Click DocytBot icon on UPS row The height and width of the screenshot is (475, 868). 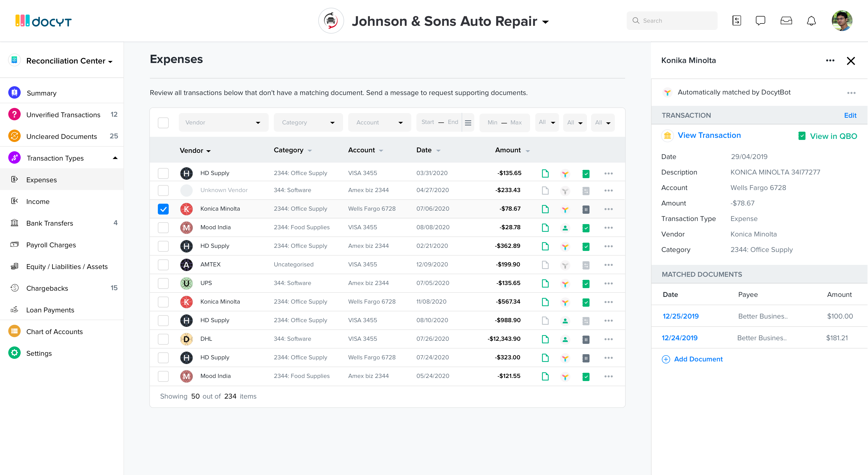click(565, 283)
